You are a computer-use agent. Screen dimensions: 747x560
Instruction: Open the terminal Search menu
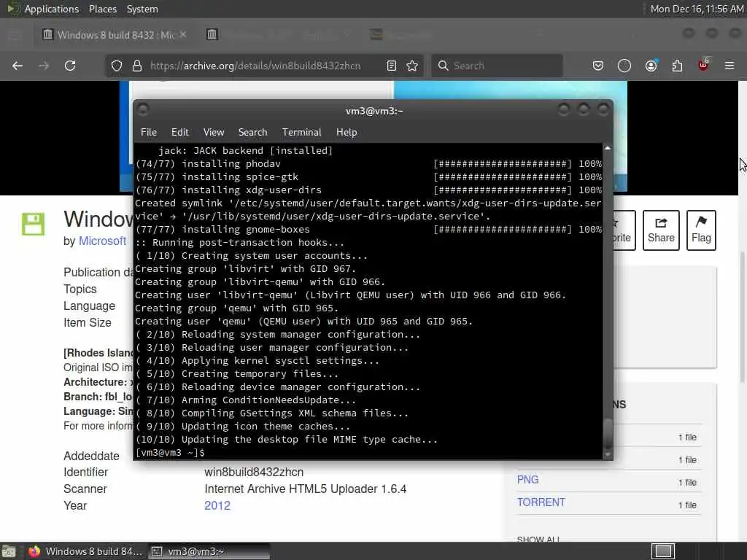[x=253, y=133]
